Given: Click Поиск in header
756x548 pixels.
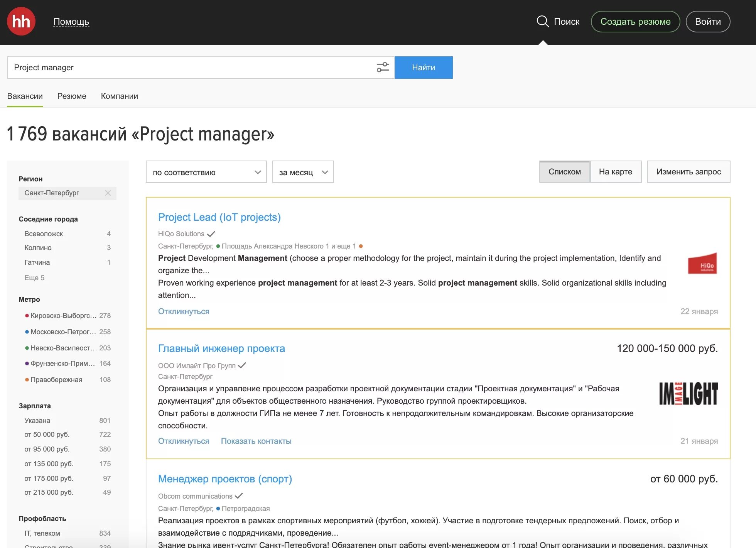Looking at the screenshot, I should pos(567,22).
